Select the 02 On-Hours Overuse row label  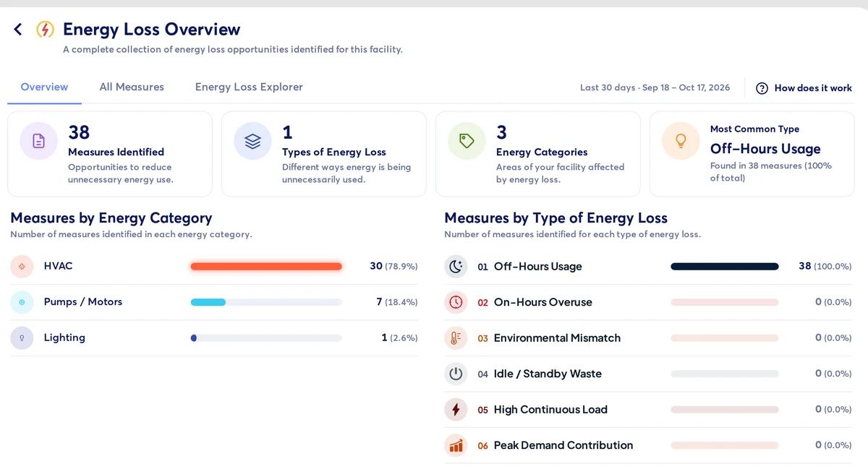535,302
